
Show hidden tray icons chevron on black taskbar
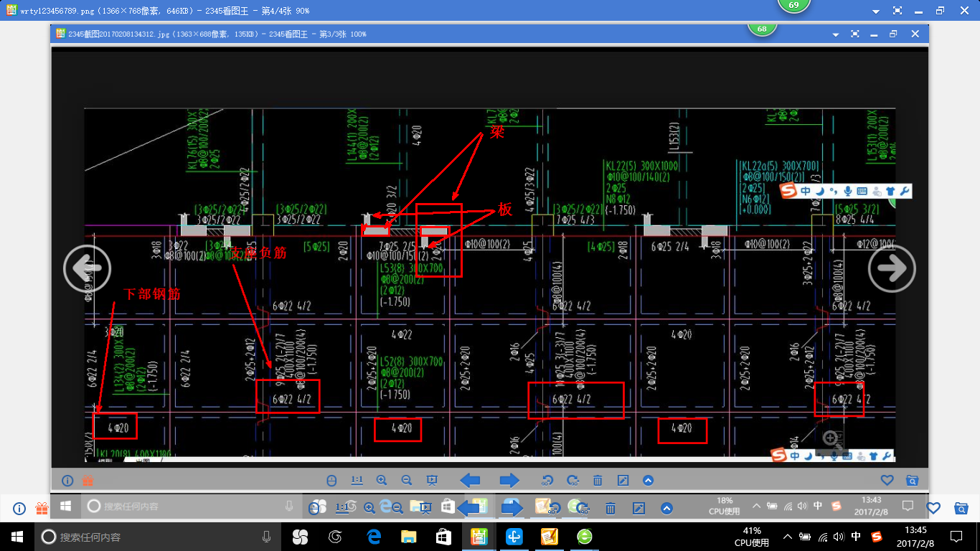tap(788, 537)
